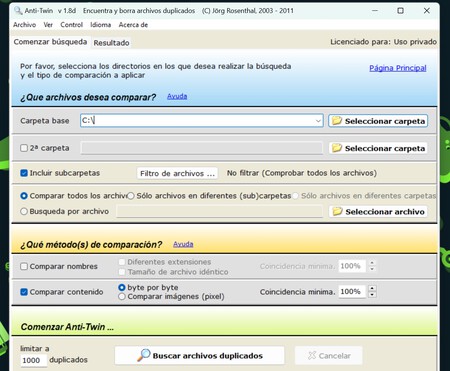
Task: Click the Anti-Twin magnifier icon in title bar
Action: [18, 11]
